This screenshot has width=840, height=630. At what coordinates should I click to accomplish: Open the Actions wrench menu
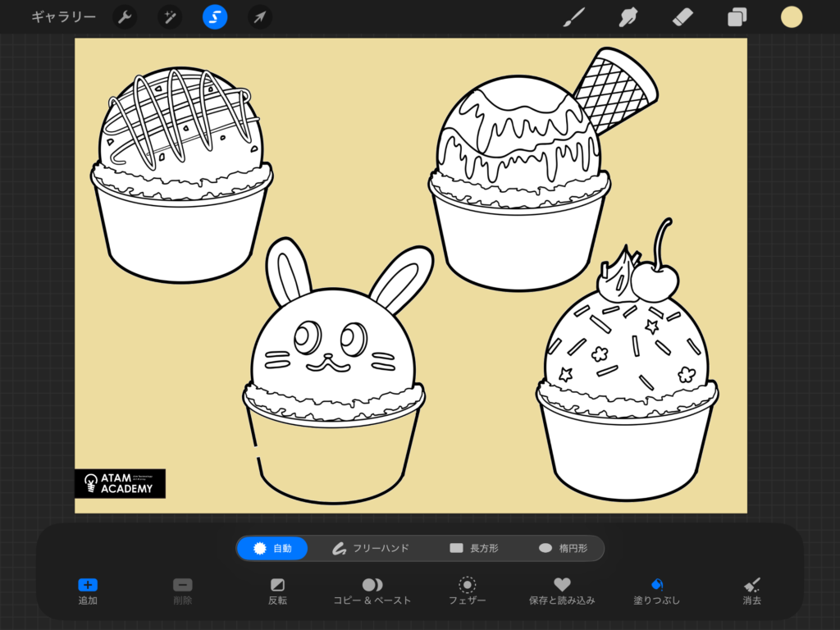(125, 17)
